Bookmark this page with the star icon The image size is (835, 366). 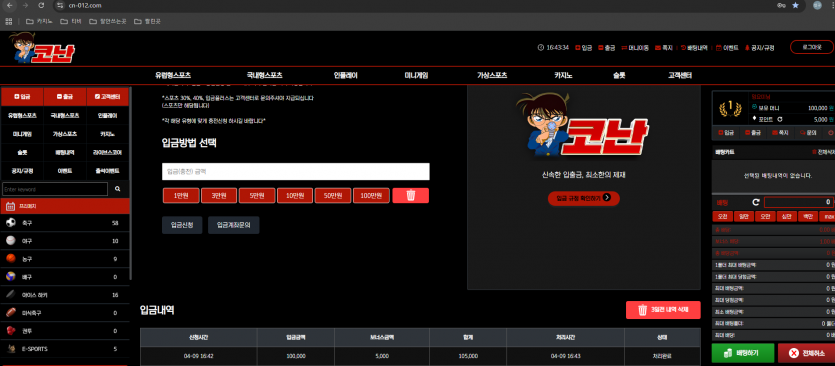[796, 5]
